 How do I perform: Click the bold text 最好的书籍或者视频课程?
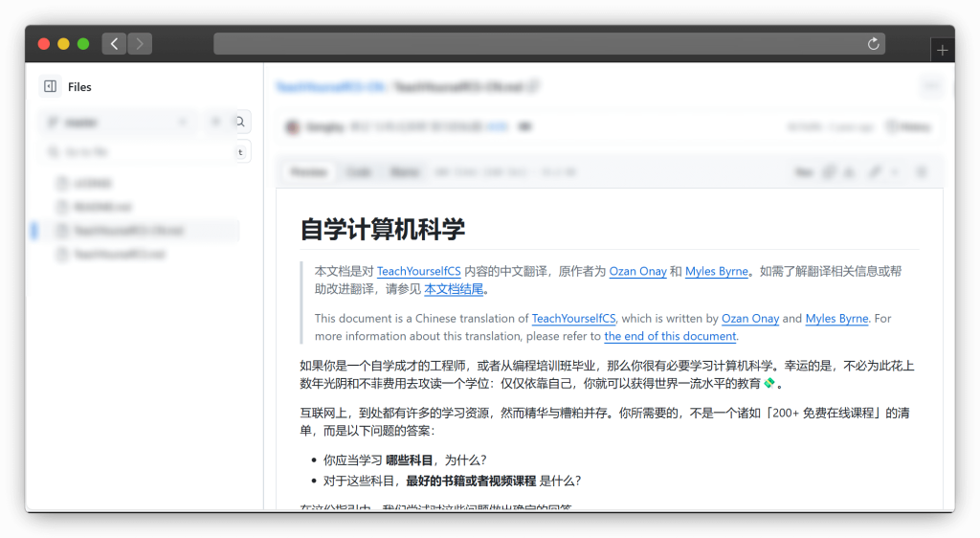click(x=471, y=482)
